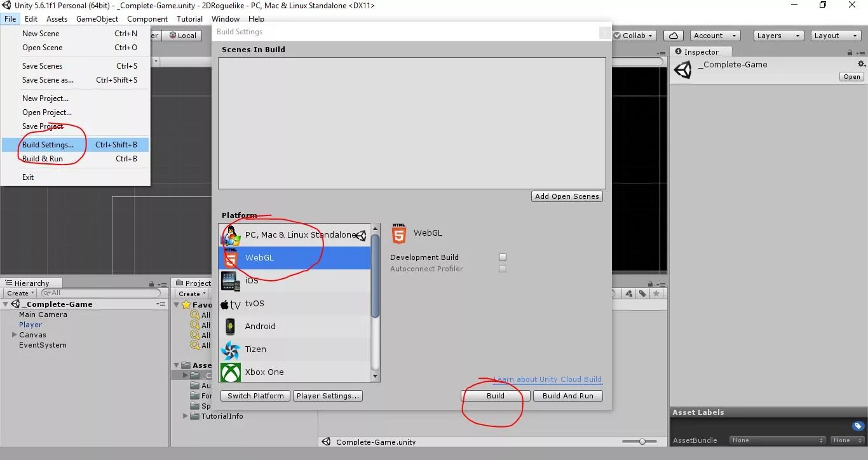Toggle the Local pivot button in toolbar
The height and width of the screenshot is (460, 868).
click(181, 36)
